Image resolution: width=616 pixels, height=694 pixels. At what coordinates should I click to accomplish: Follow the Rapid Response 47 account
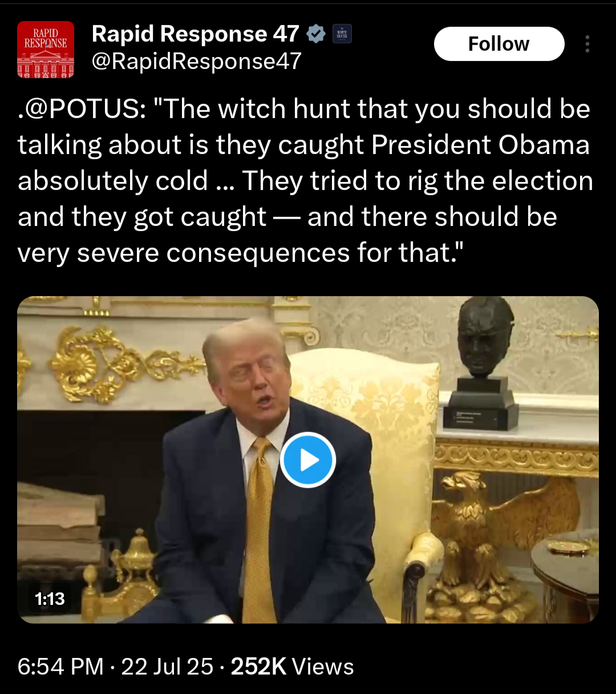(499, 44)
